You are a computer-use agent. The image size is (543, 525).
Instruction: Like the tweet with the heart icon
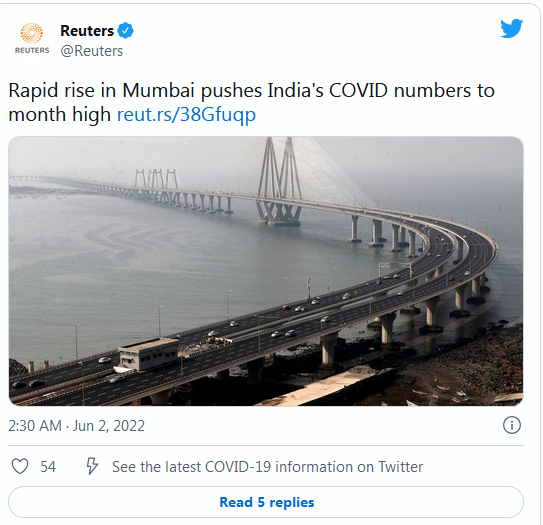point(20,466)
